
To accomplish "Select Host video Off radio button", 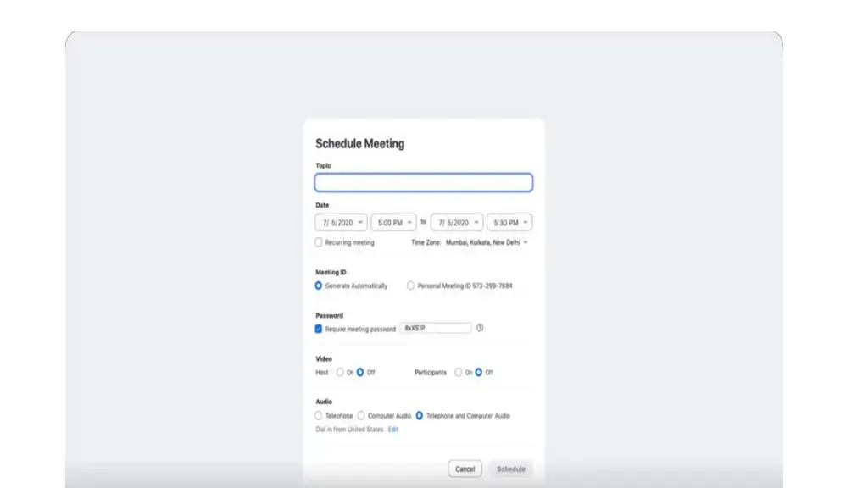I will (x=360, y=372).
